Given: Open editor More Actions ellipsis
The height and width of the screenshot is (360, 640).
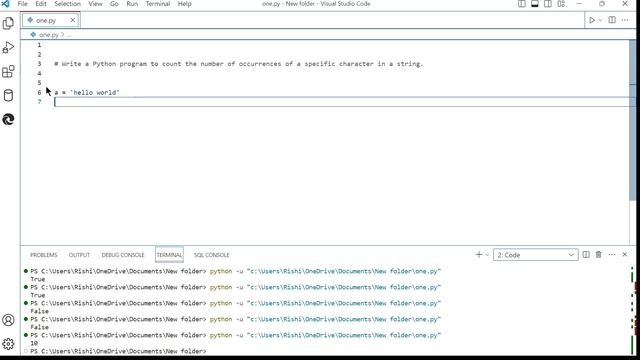Looking at the screenshot, I should [x=625, y=20].
